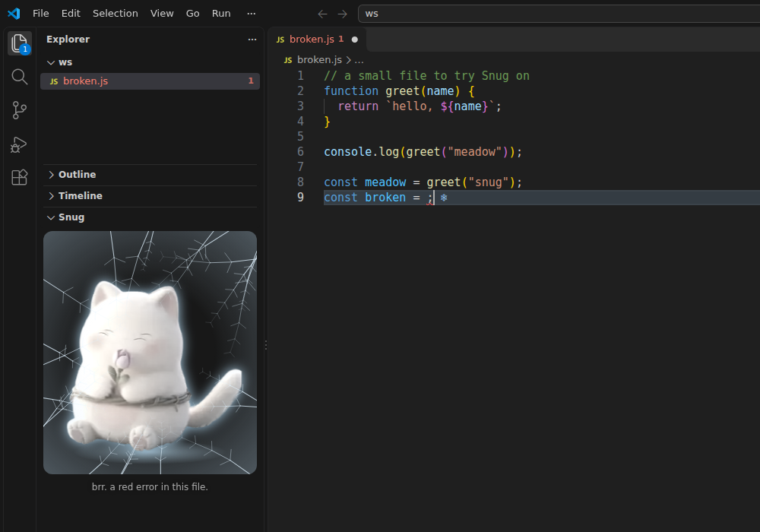760x532 pixels.
Task: Click the 'brr. a red error' caption
Action: point(150,487)
